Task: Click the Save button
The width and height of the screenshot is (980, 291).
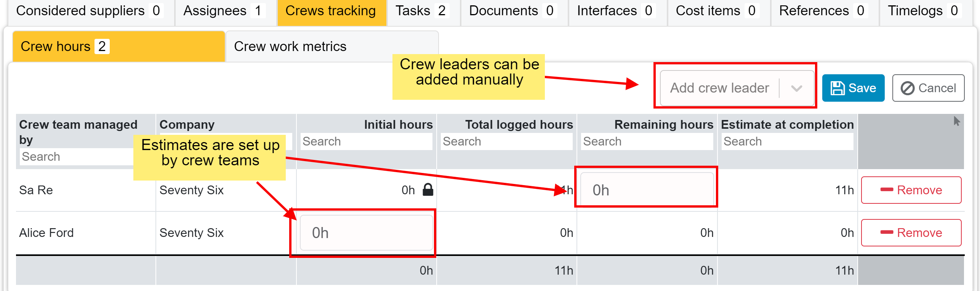Action: click(853, 88)
